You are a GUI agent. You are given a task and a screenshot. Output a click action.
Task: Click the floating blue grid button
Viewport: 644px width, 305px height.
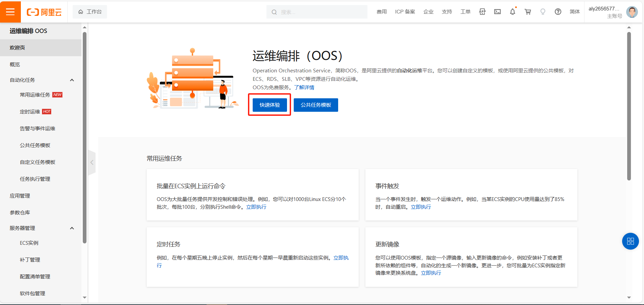[631, 241]
